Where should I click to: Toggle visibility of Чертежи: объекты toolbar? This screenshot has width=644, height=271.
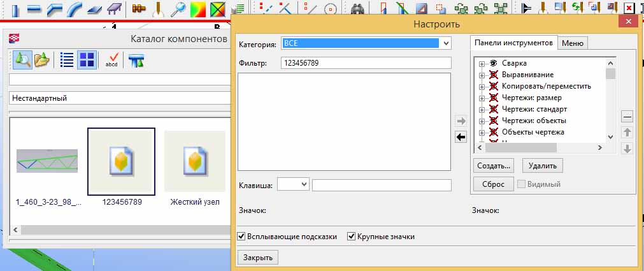(x=494, y=121)
